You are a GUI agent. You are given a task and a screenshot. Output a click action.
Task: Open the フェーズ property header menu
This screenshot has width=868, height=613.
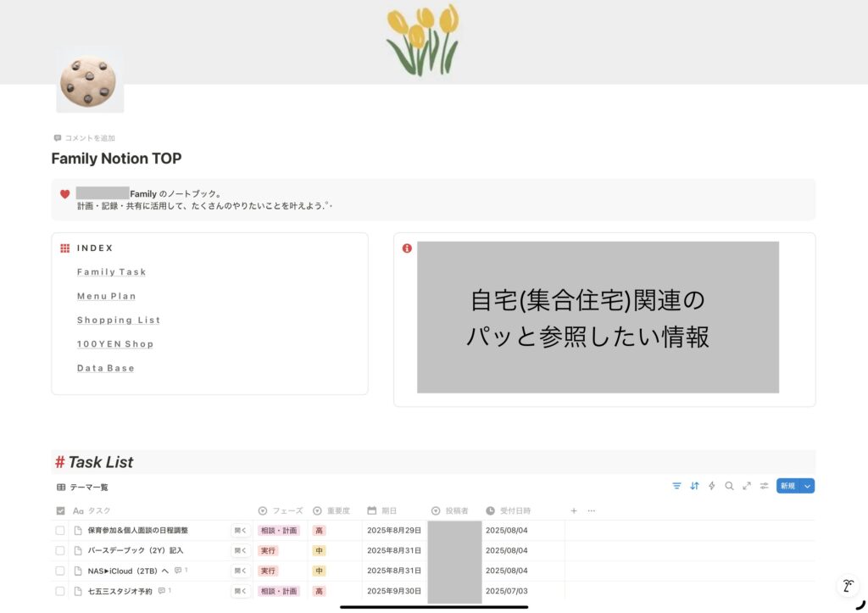click(281, 510)
